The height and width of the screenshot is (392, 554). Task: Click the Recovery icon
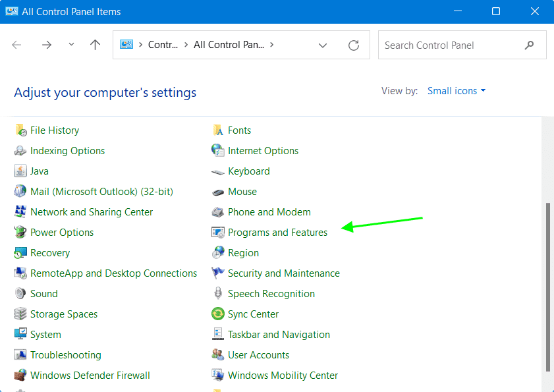[20, 253]
